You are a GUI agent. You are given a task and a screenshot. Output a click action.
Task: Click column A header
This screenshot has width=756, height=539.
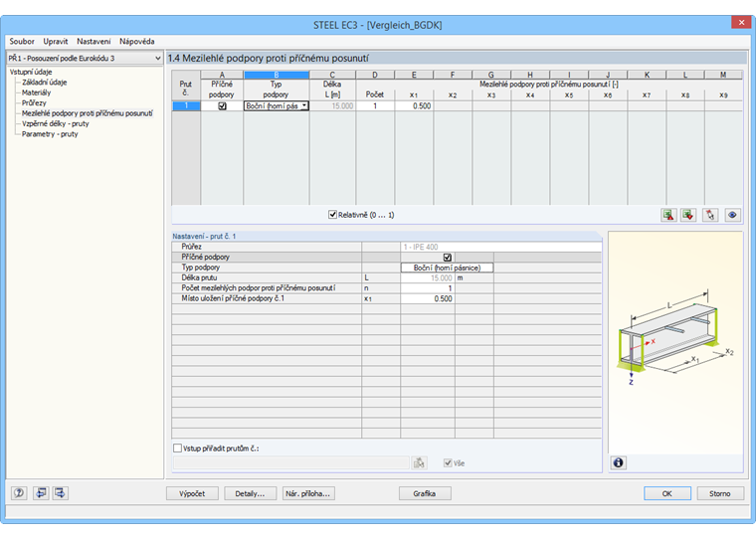pos(222,75)
